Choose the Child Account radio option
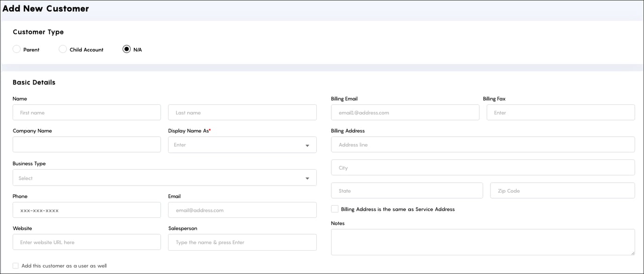 pos(63,49)
